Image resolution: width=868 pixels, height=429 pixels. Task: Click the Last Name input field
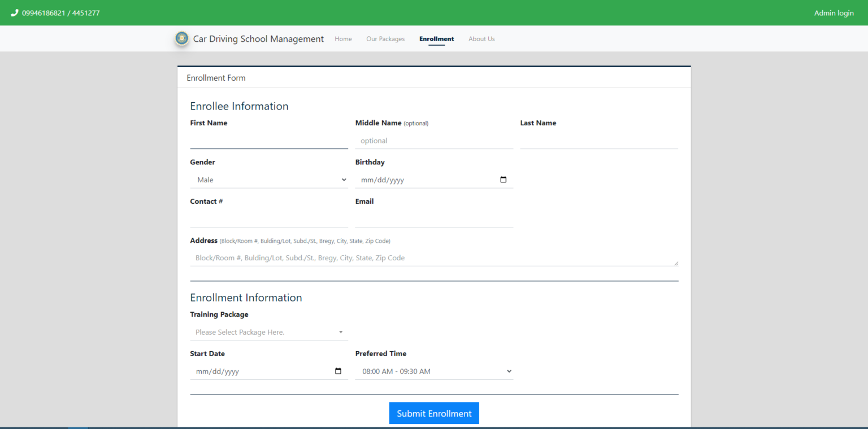(x=598, y=141)
